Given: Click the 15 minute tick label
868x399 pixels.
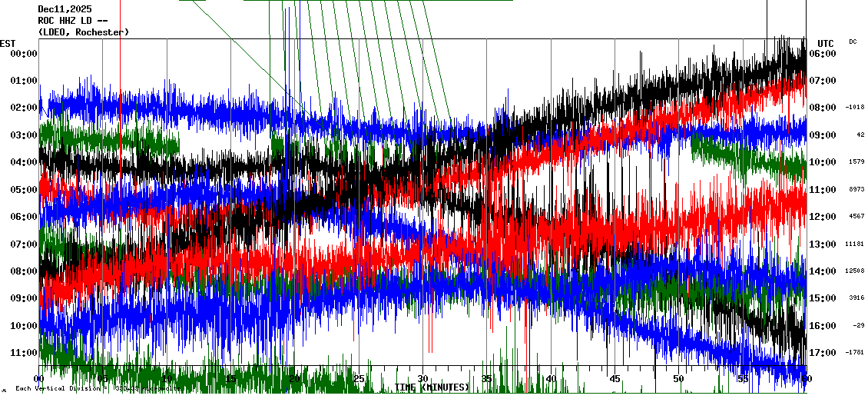Looking at the screenshot, I should click(x=231, y=379).
